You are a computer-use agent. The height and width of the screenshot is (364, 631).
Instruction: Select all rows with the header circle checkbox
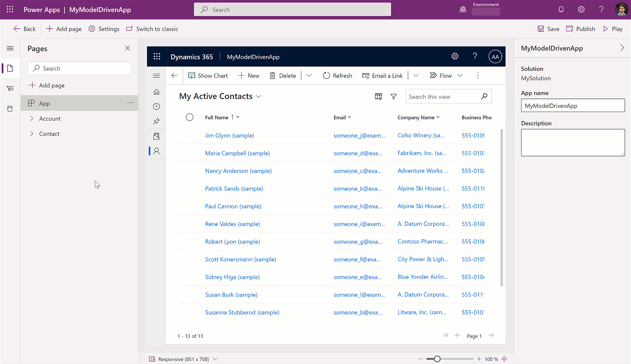[x=189, y=117]
